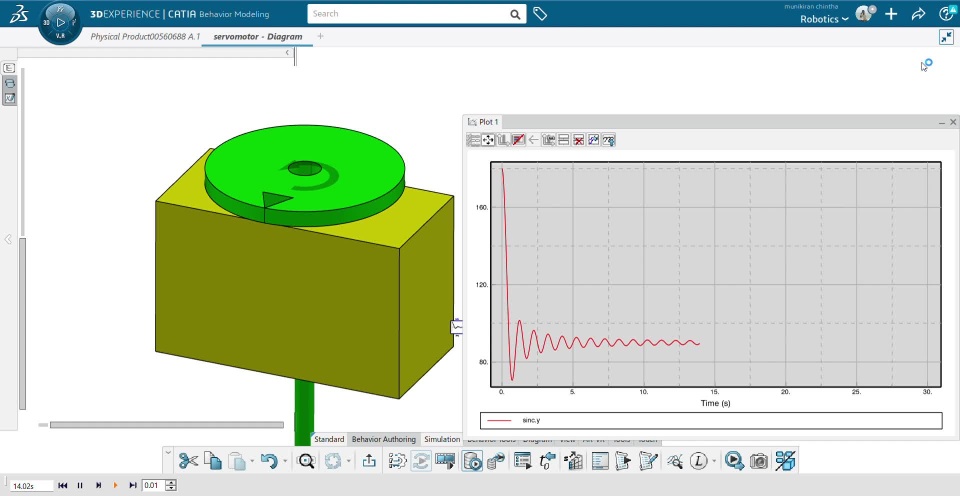Viewport: 960px width, 496px height.
Task: Click the 0.01 step size field
Action: [154, 486]
